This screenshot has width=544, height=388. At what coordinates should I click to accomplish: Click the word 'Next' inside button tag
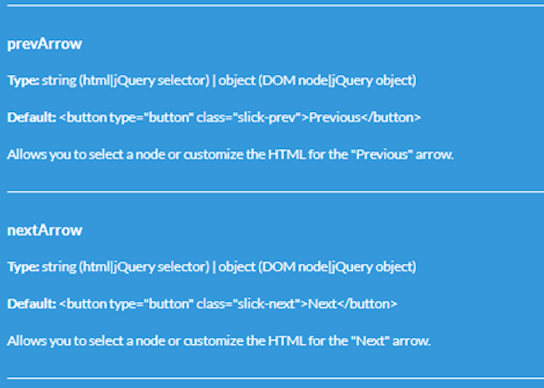point(322,304)
